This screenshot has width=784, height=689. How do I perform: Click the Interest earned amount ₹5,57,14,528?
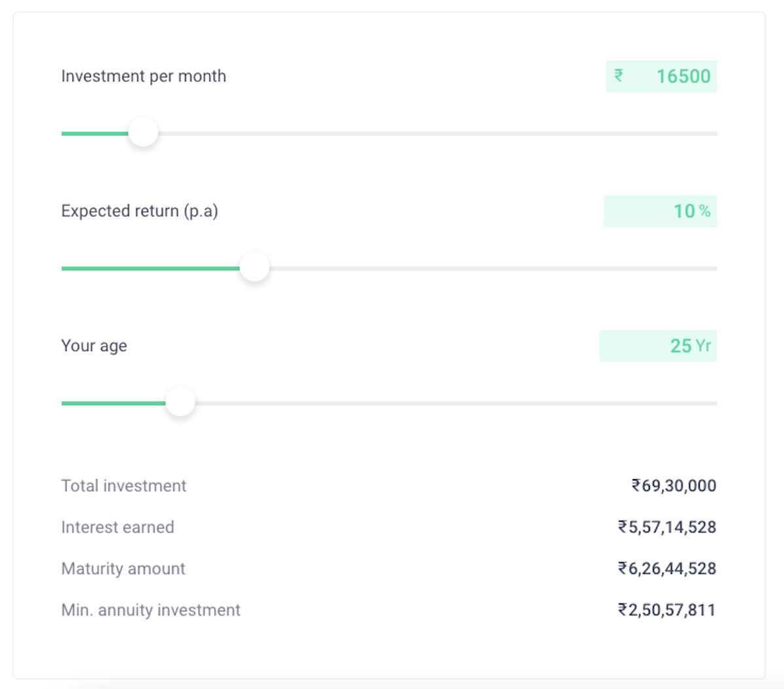click(x=667, y=527)
